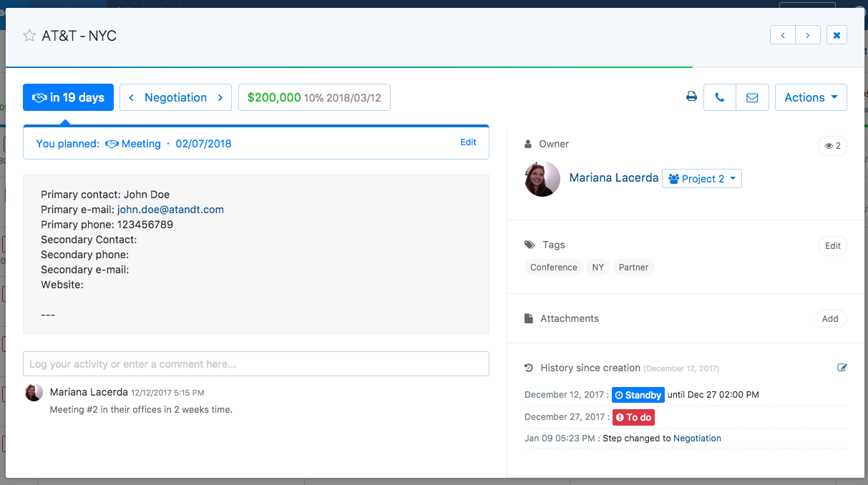
Task: Click the activity comment input field
Action: coord(256,364)
